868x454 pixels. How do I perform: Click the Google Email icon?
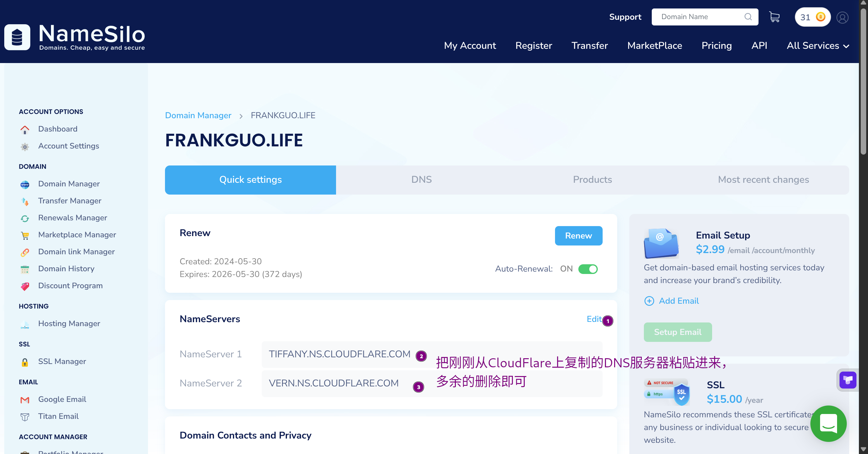click(25, 400)
